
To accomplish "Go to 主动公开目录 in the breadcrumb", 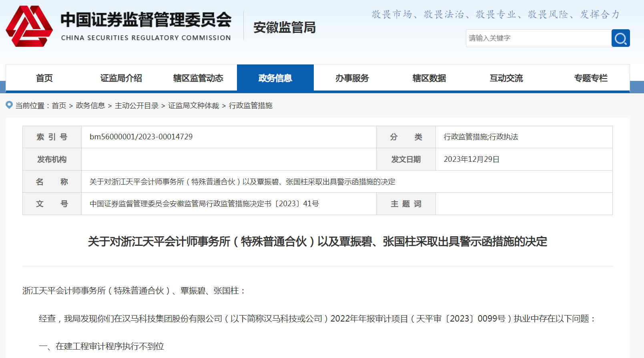I will tap(137, 105).
